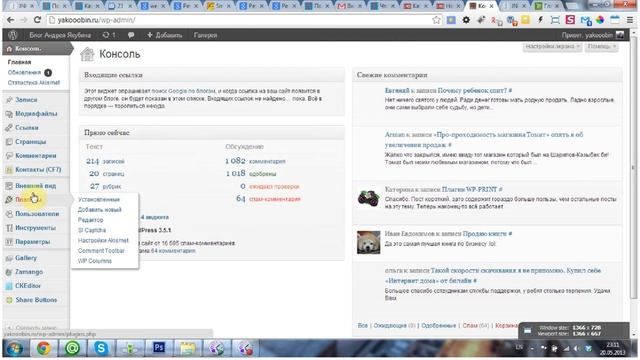
Task: Select Добавить новый in the plugins flyout
Action: pos(100,210)
